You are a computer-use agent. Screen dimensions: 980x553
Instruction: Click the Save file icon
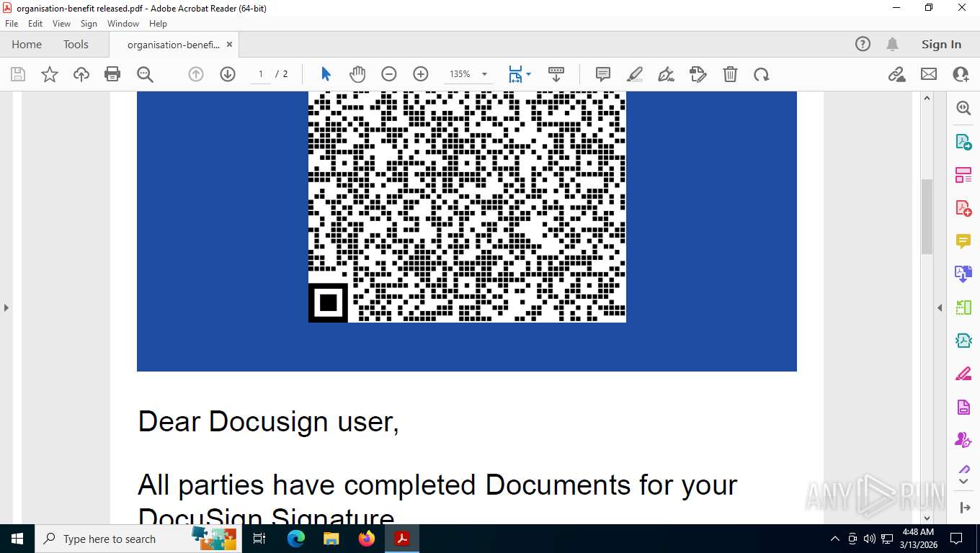pyautogui.click(x=18, y=74)
